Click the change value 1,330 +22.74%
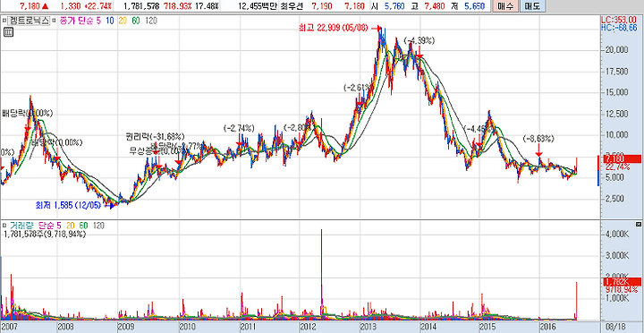This screenshot has height=333, width=644. point(86,5)
